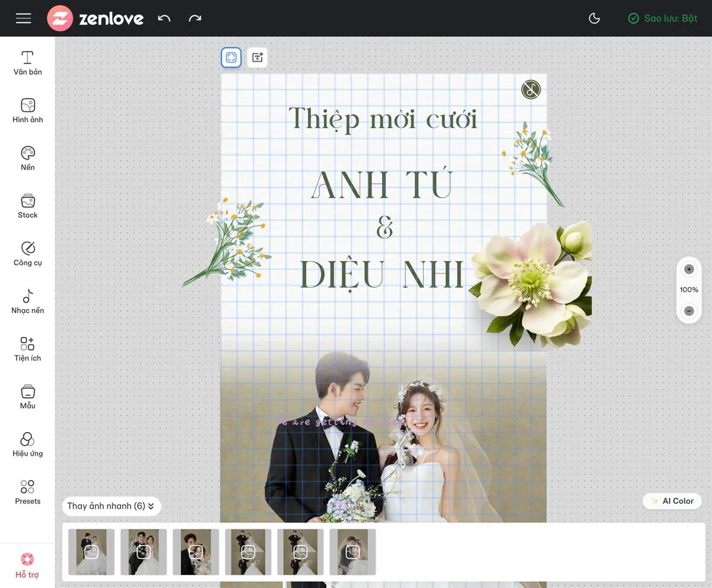712x588 pixels.
Task: Redo the last action
Action: 195,18
